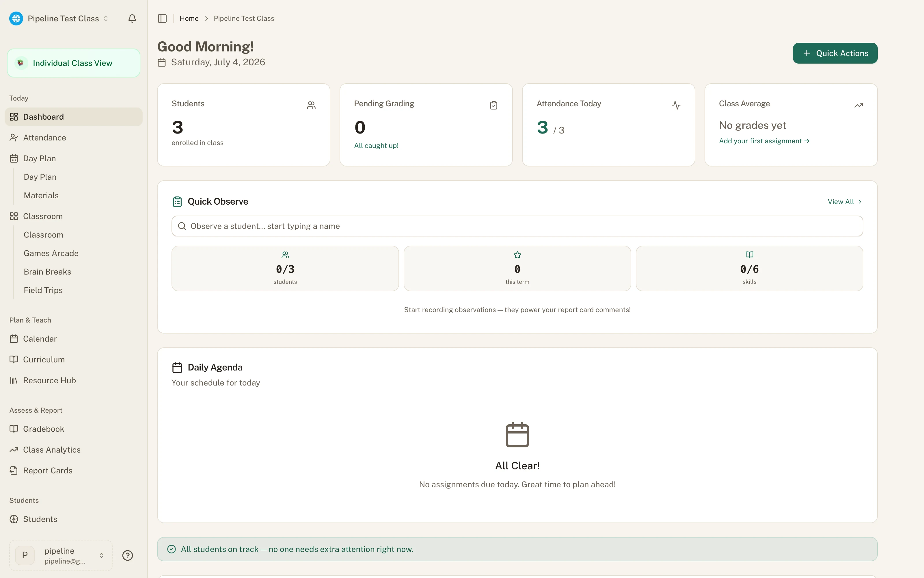
Task: Click the Students card people icon
Action: click(x=311, y=105)
